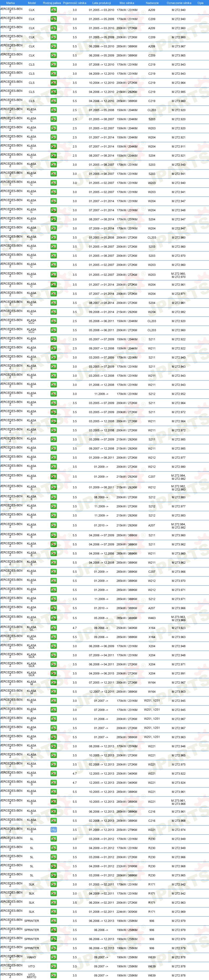Image resolution: width=209 pixels, height=980 pixels.
Task: Click the '224kW / 305KM' power cell
Action: [x=127, y=912]
